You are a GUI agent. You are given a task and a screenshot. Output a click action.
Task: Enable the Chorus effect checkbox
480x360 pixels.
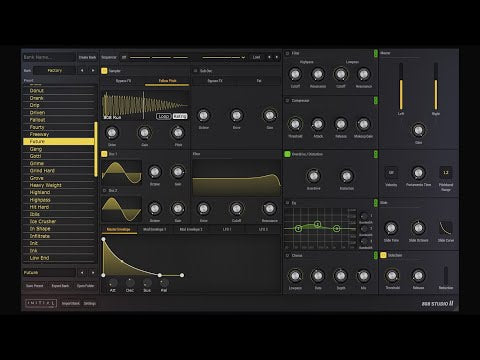[287, 256]
